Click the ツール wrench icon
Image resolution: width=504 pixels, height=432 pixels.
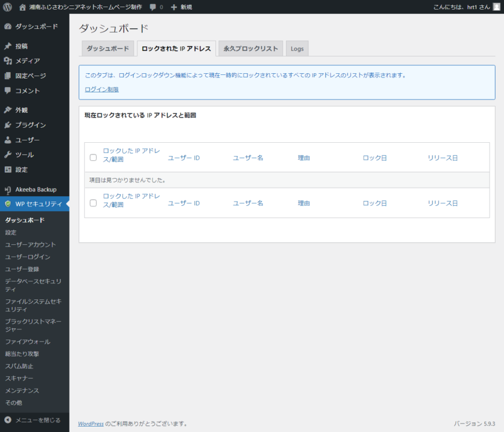pos(8,155)
